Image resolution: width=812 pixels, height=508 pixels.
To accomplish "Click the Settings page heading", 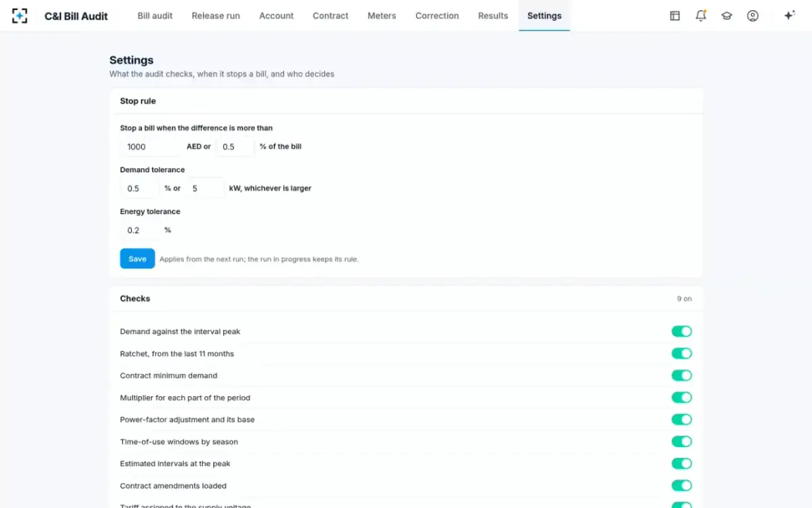I will coord(131,60).
